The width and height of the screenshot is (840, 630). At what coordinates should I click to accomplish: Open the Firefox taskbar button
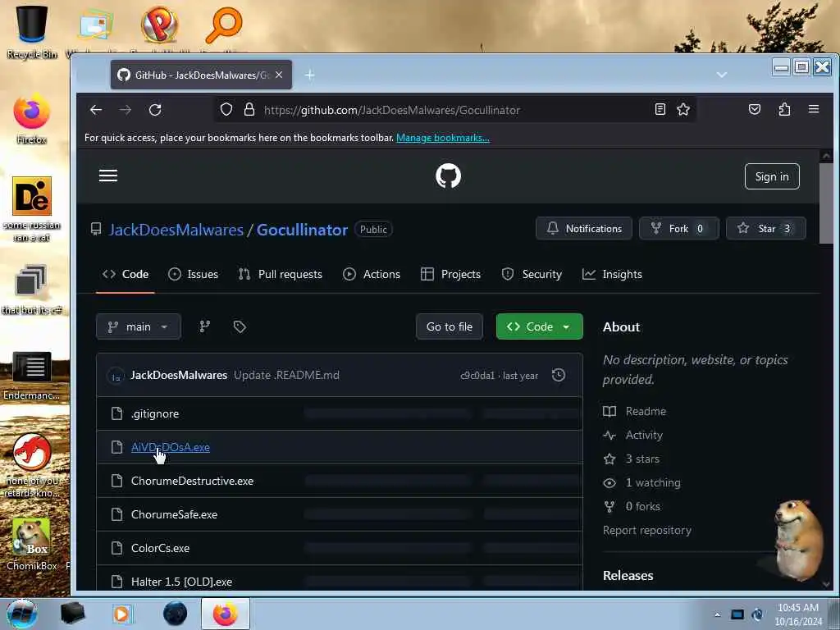click(x=226, y=614)
